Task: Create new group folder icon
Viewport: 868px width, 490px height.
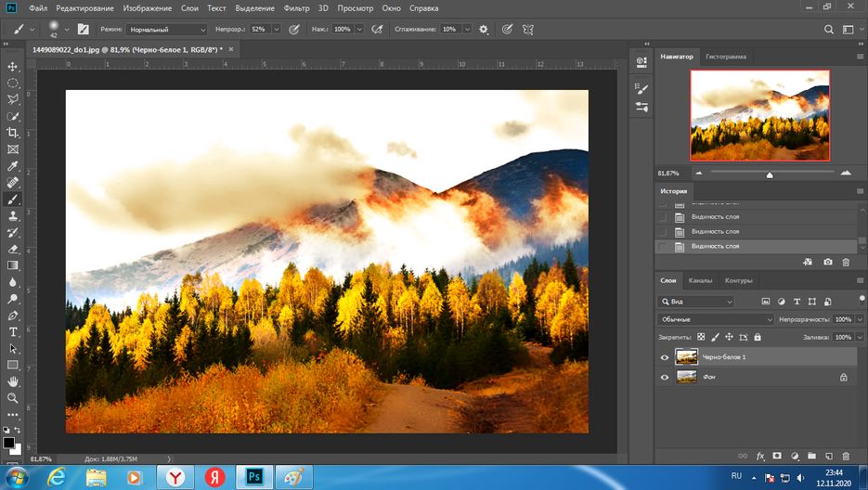Action: click(811, 457)
